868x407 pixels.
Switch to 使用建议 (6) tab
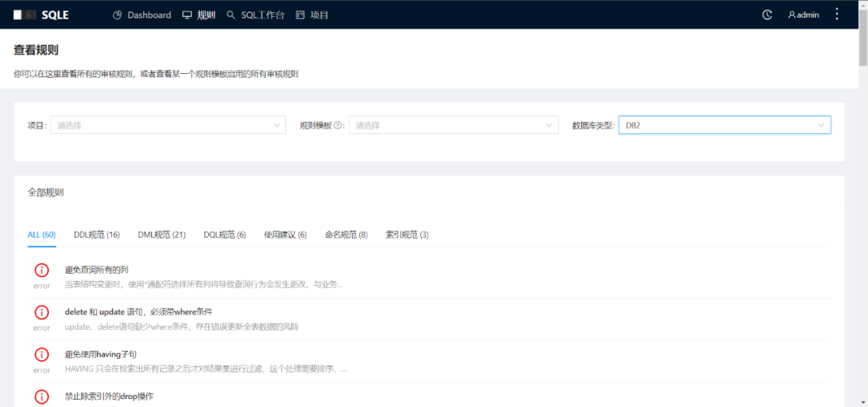click(285, 235)
